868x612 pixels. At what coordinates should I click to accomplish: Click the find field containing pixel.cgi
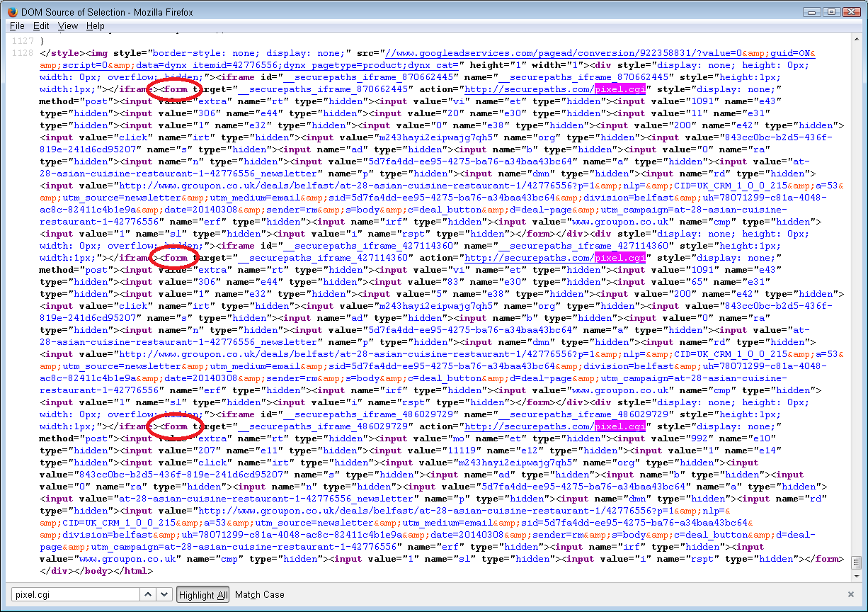pyautogui.click(x=76, y=594)
